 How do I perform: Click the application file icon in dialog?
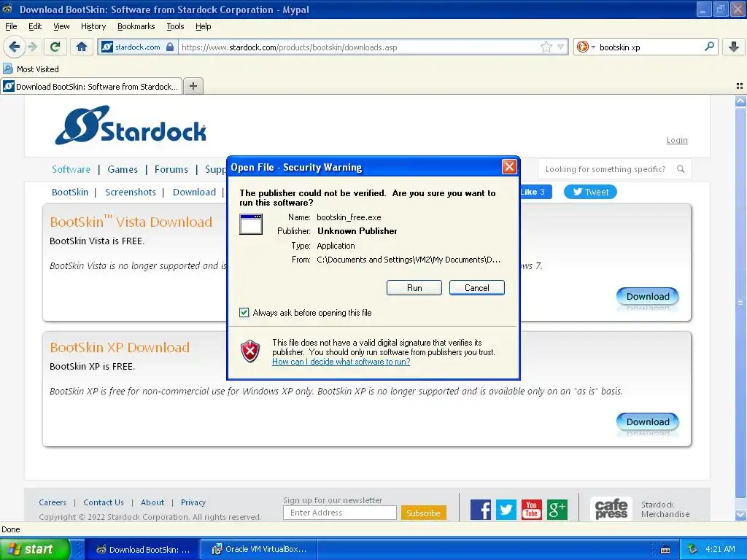251,225
